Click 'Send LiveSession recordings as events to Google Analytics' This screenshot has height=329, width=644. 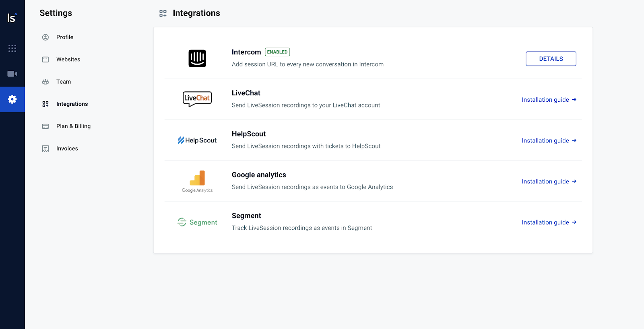click(x=312, y=187)
